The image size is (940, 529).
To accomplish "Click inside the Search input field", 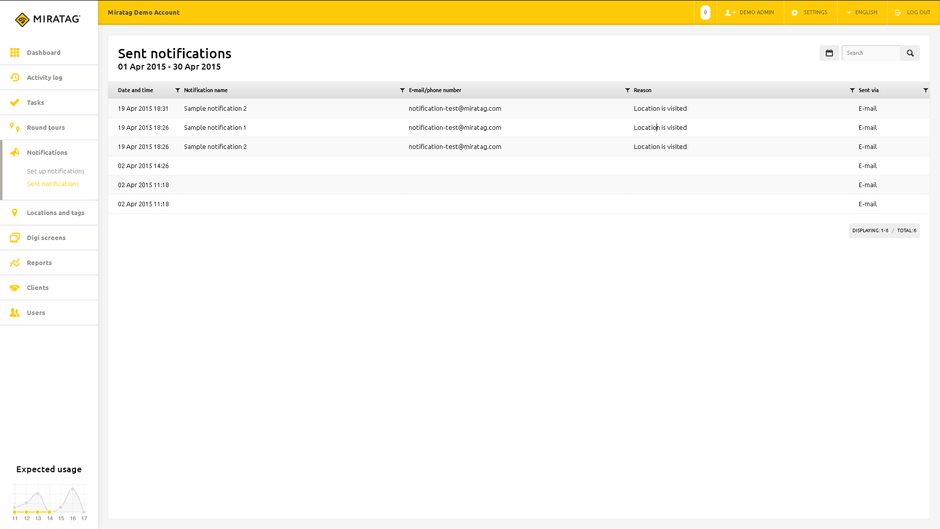I will (x=871, y=53).
